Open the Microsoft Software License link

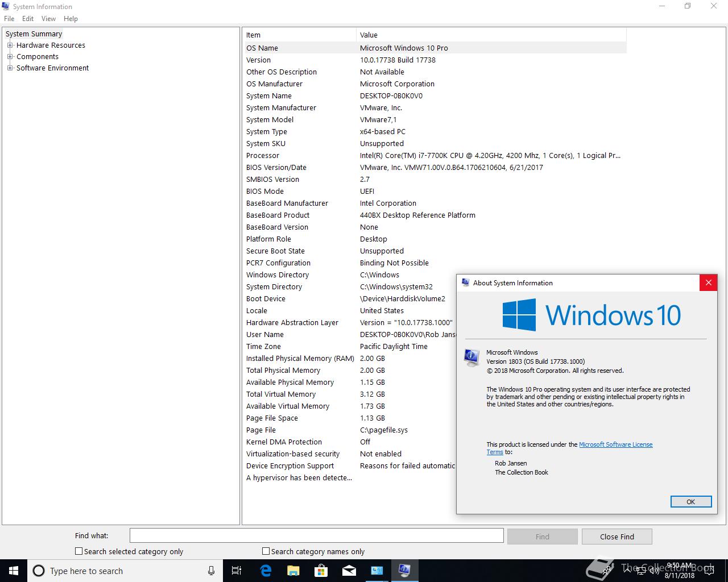[616, 444]
